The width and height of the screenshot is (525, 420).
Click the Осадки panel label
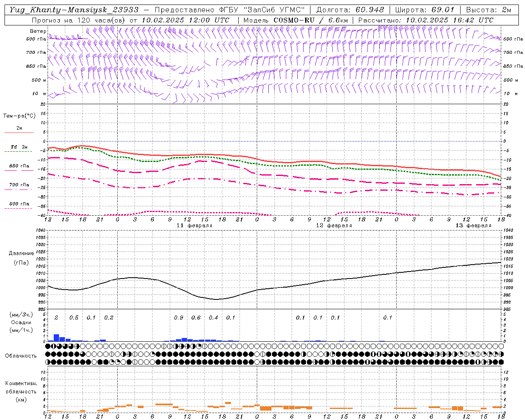[x=21, y=322]
